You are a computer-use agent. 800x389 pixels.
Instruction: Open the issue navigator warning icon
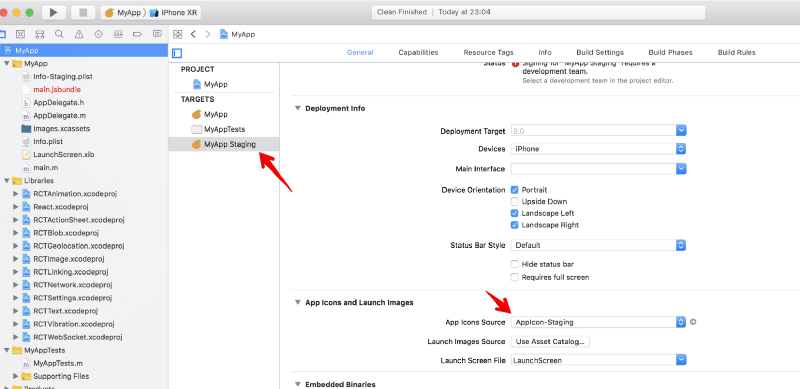pos(79,34)
